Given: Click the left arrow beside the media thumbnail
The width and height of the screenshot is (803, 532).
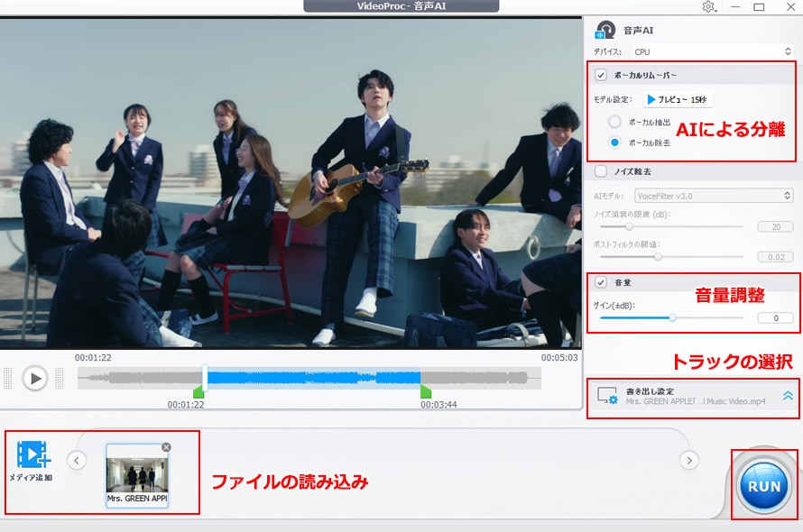Looking at the screenshot, I should tap(75, 460).
